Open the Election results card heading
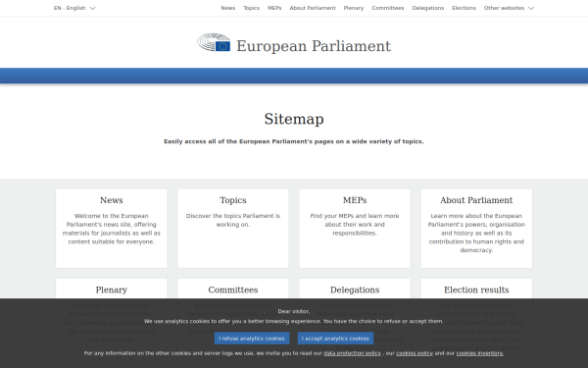Screen dimensions: 588x368 476,289
